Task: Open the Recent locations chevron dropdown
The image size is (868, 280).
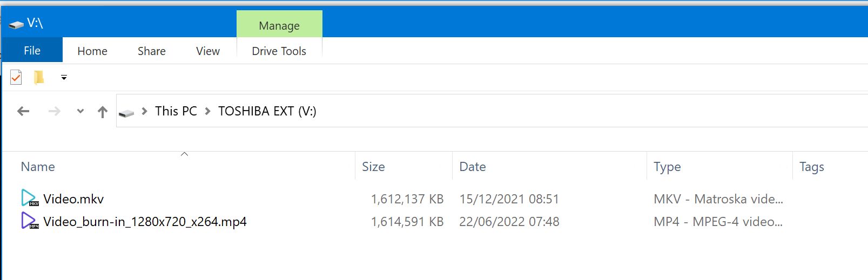Action: pyautogui.click(x=80, y=112)
